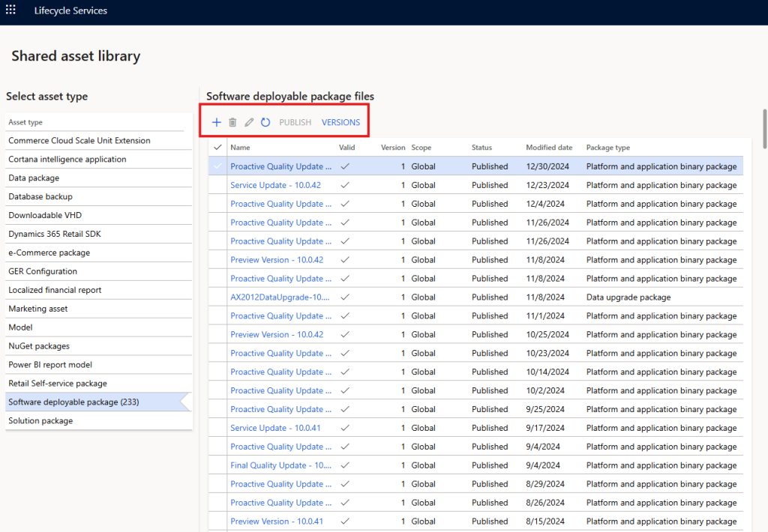Select Dynamics 365 Retail SDK asset type
The height and width of the screenshot is (532, 768).
(98, 234)
